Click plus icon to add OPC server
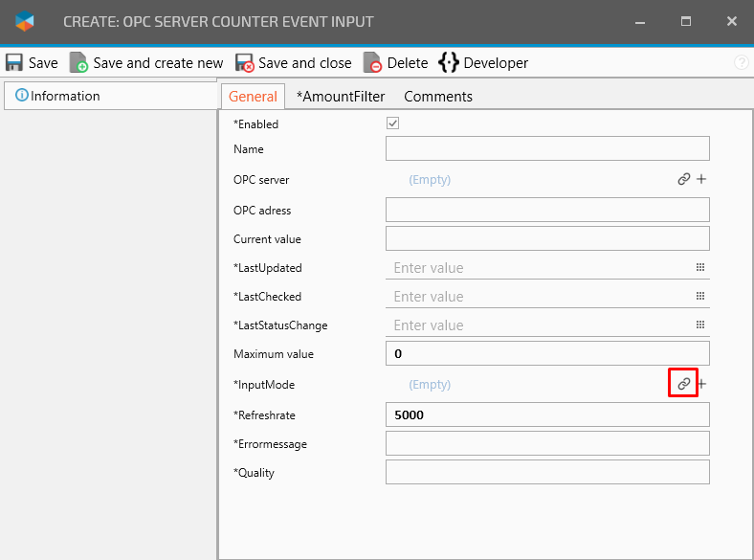754x560 pixels. (701, 179)
